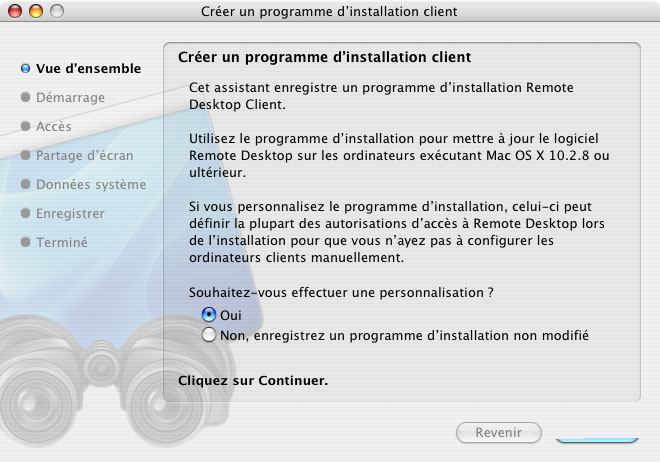The height and width of the screenshot is (462, 660).
Task: Click the Oui option label text
Action: 231,315
